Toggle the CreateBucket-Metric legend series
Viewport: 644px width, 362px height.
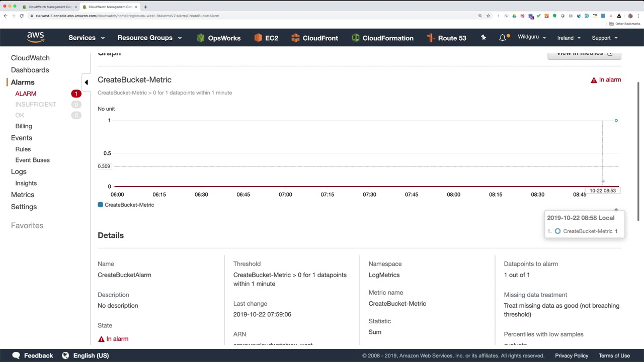[126, 205]
